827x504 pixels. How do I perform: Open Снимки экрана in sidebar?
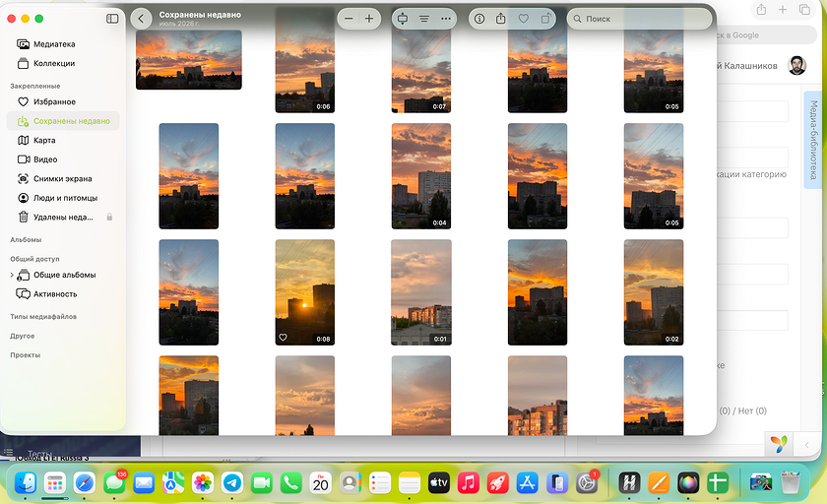(63, 179)
